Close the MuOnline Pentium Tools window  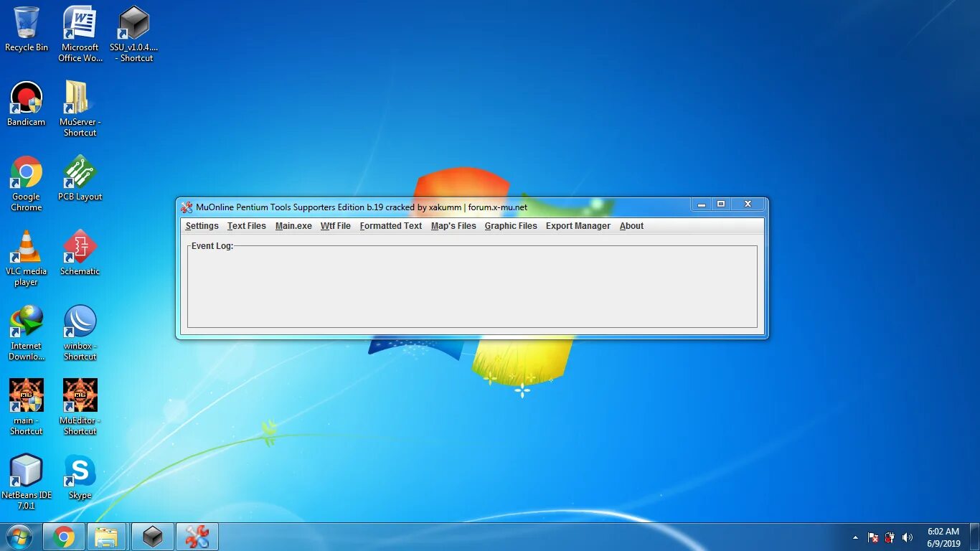click(748, 204)
